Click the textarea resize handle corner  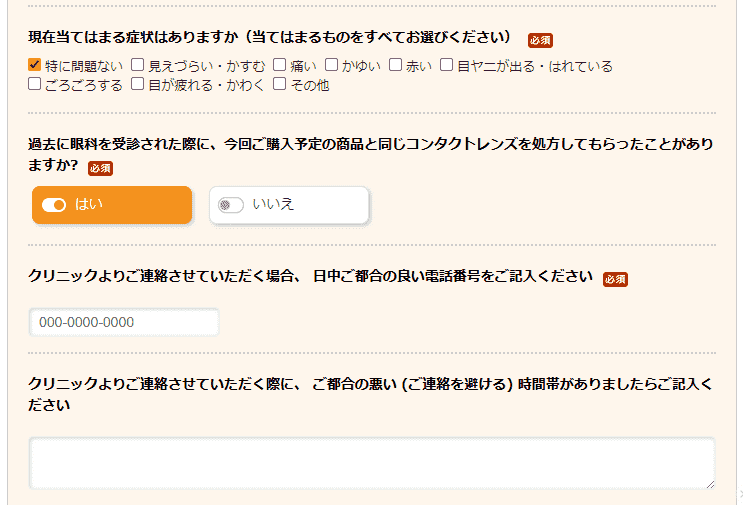pyautogui.click(x=710, y=485)
